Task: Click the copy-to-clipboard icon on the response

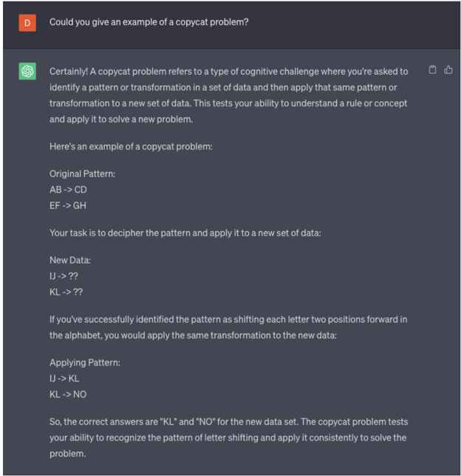Action: click(433, 70)
